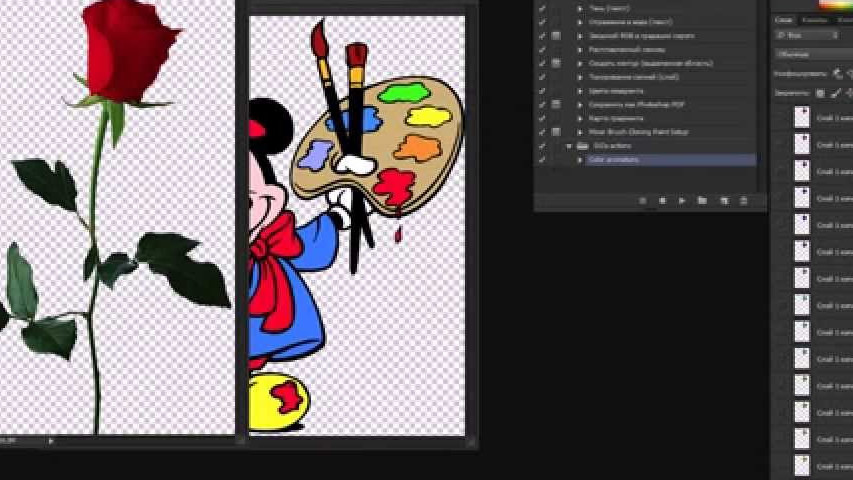Select the DDs actions set name

point(613,146)
